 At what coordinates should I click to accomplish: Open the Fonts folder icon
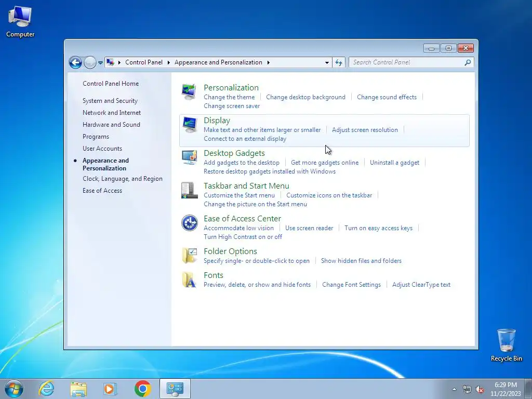[189, 280]
